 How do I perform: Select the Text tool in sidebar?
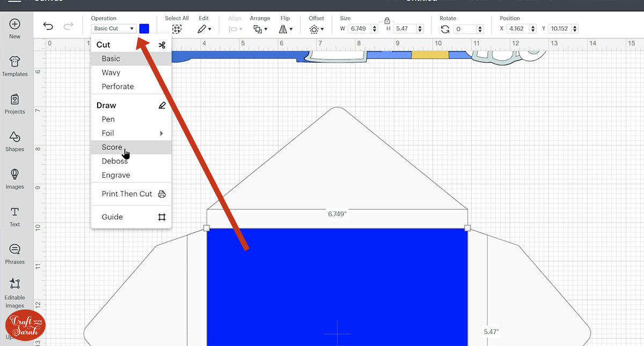coord(15,212)
